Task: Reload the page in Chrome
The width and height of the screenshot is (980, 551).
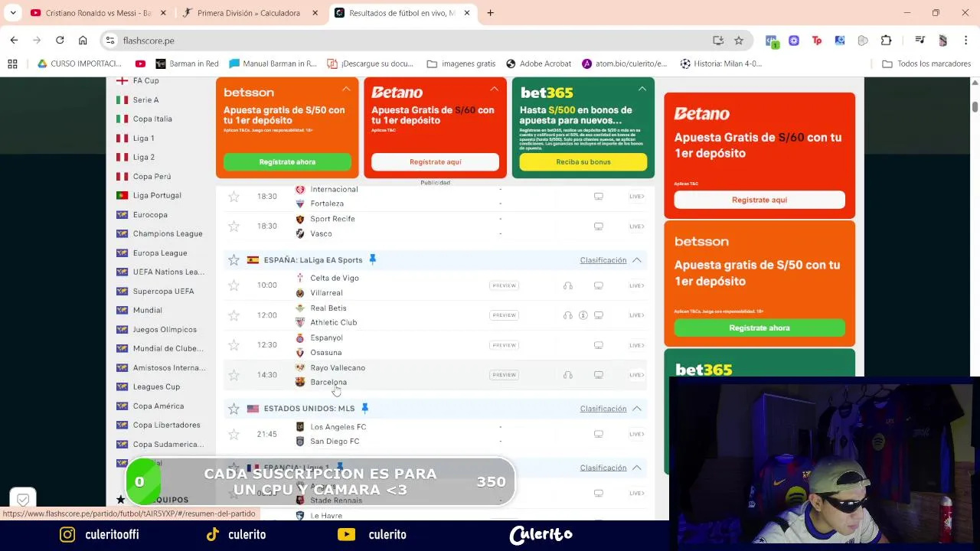Action: pyautogui.click(x=60, y=40)
